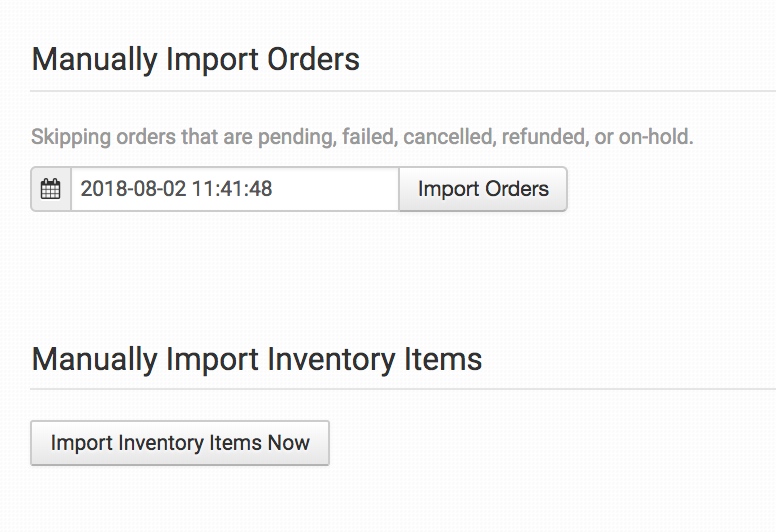
Task: Click the word "Skipping" starting the description
Action: [x=66, y=137]
